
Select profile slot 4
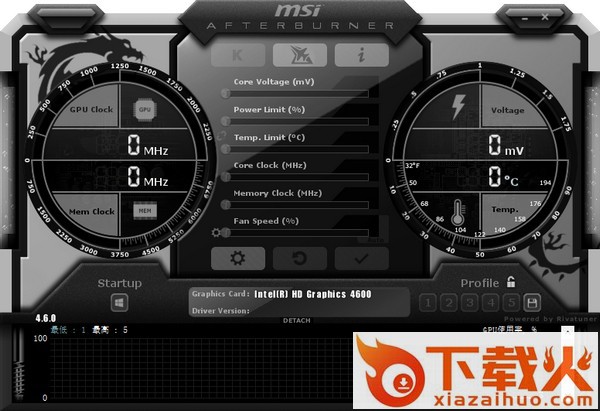[490, 303]
